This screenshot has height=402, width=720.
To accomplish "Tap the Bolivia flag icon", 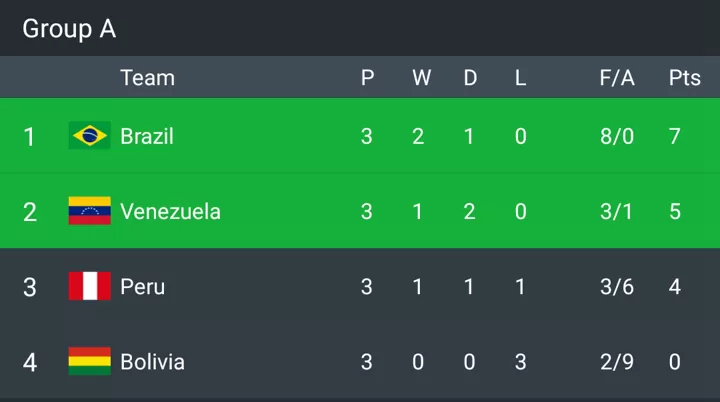I will coord(90,361).
